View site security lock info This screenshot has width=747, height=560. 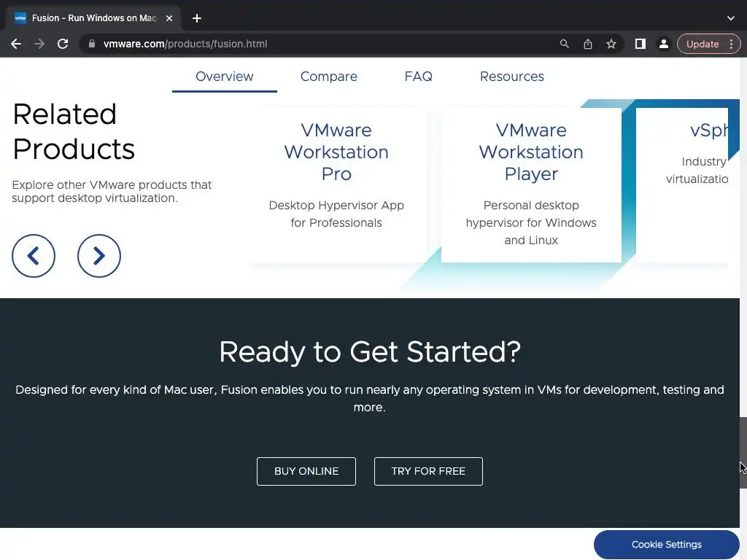point(91,44)
